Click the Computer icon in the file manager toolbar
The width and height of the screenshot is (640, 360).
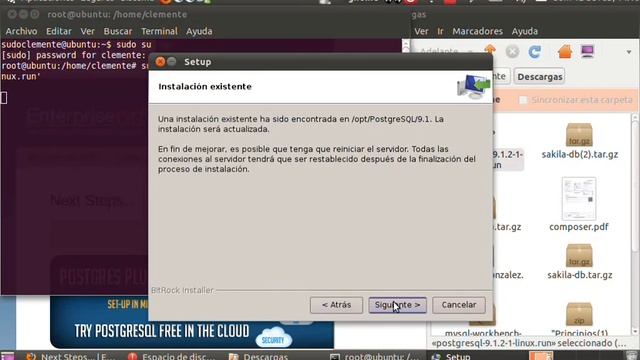coord(587,51)
